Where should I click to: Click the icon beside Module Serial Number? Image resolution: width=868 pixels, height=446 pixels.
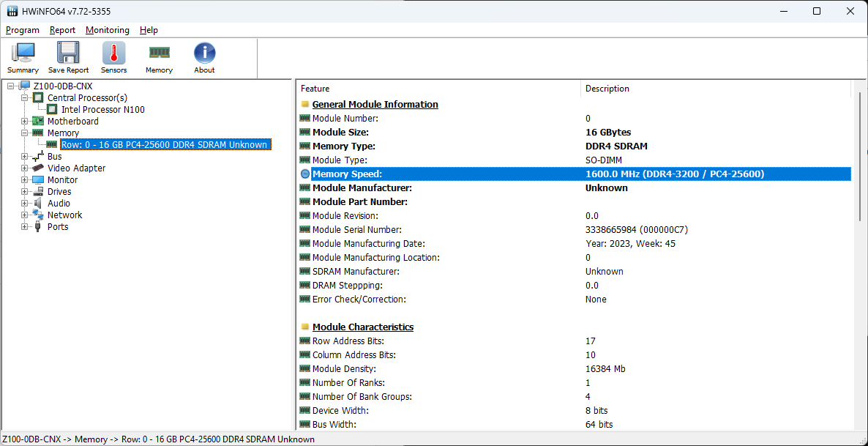point(305,229)
